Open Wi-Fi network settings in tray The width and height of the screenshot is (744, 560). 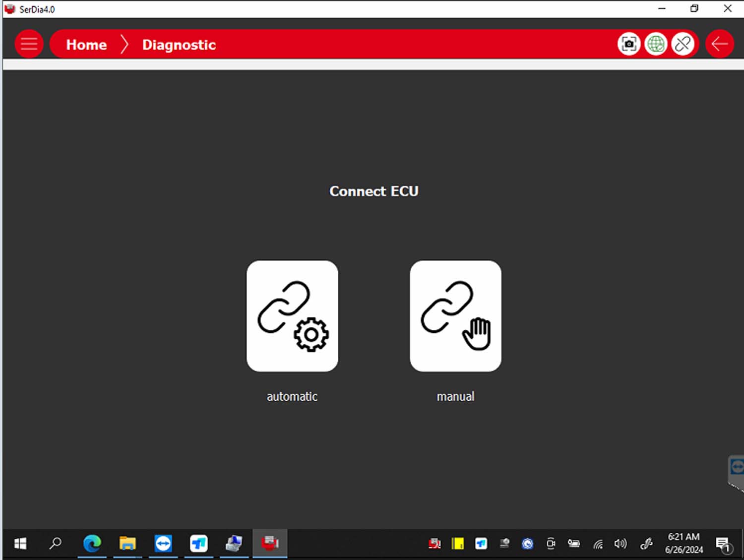598,544
